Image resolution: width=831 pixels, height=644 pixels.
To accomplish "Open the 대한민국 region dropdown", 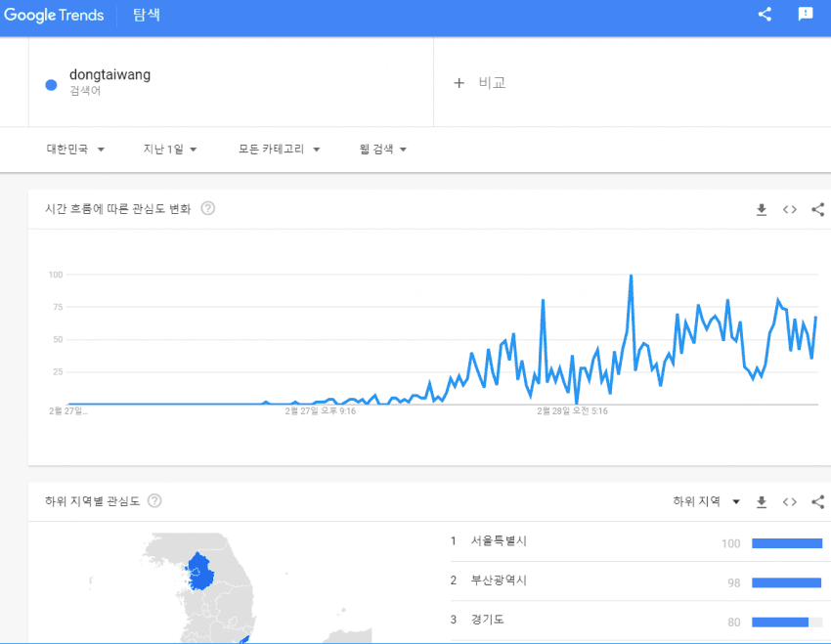I will (75, 150).
